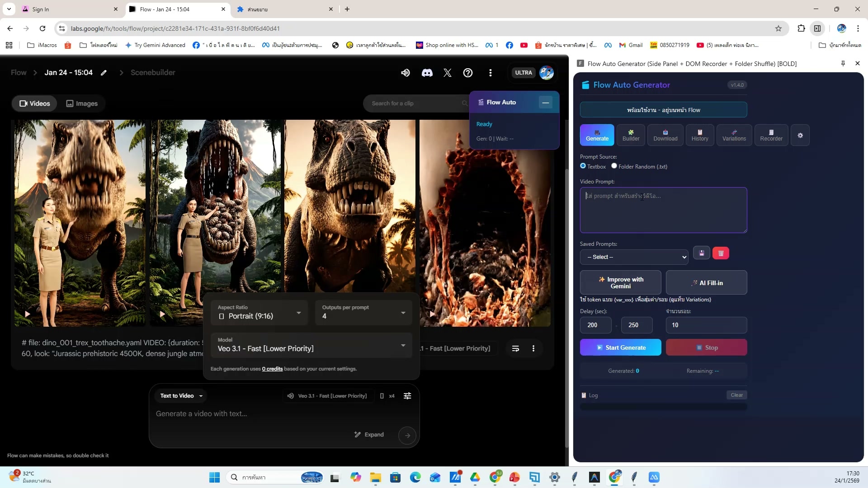868x488 pixels.
Task: Switch to the Images tab
Action: pyautogui.click(x=82, y=103)
